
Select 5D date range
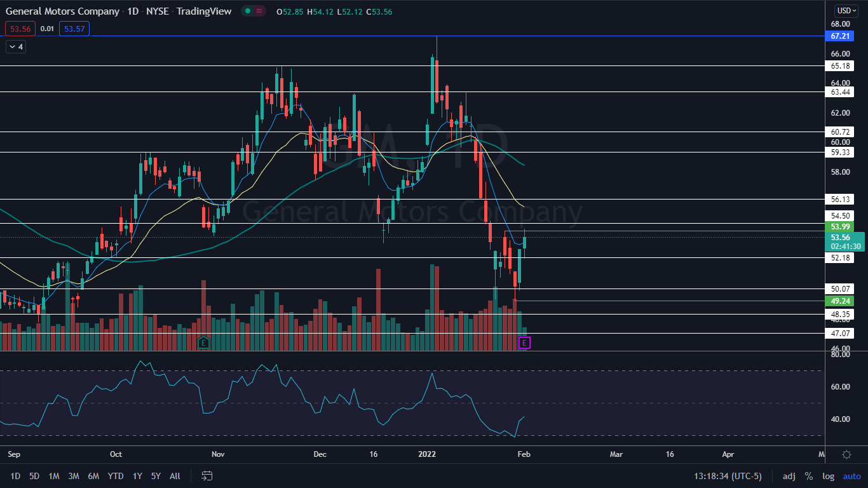[x=34, y=476]
